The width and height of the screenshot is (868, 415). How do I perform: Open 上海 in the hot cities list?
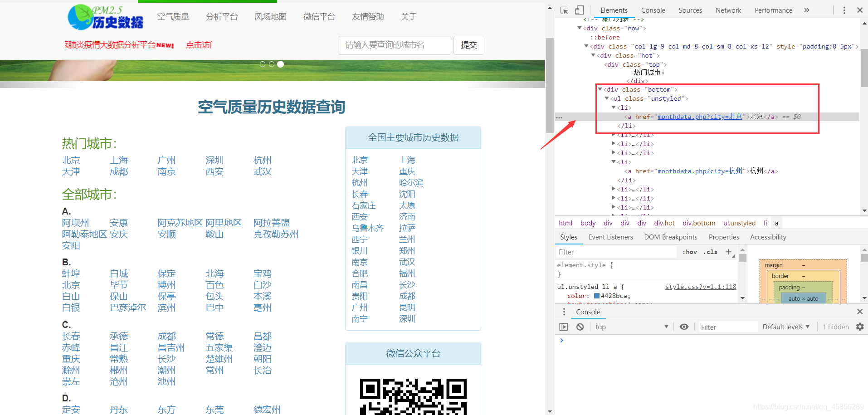pos(119,160)
